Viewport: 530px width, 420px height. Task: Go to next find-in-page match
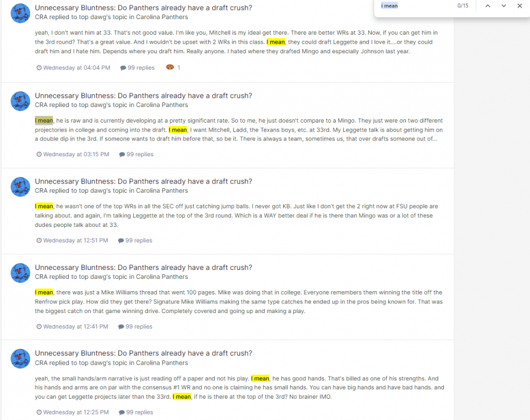click(504, 6)
